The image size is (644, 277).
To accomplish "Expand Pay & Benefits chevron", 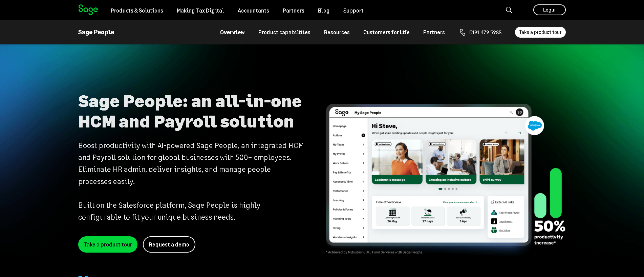I will click(x=363, y=172).
